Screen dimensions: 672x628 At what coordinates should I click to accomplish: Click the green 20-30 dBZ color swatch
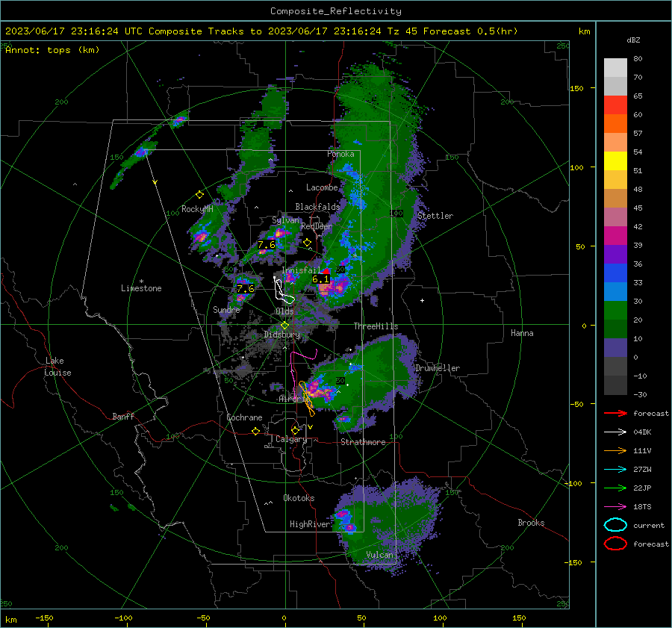(x=615, y=311)
